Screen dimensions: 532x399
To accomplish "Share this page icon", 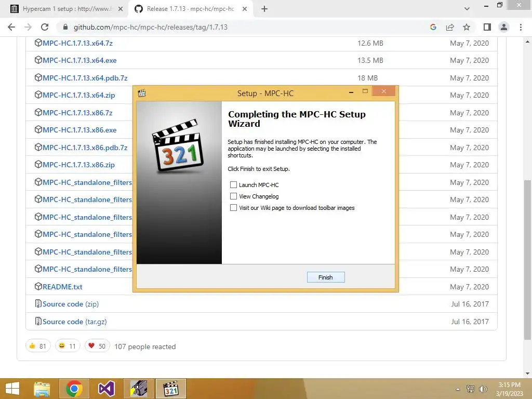I will coord(450,27).
